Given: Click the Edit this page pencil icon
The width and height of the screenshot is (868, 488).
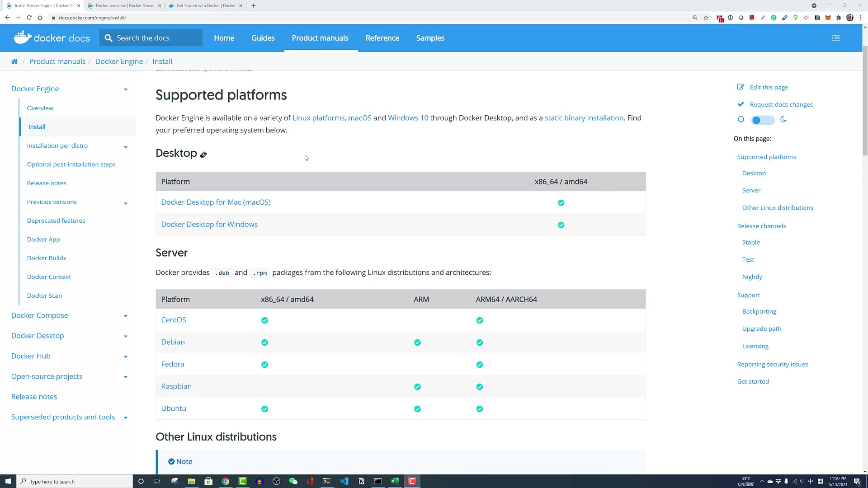Looking at the screenshot, I should coord(741,87).
